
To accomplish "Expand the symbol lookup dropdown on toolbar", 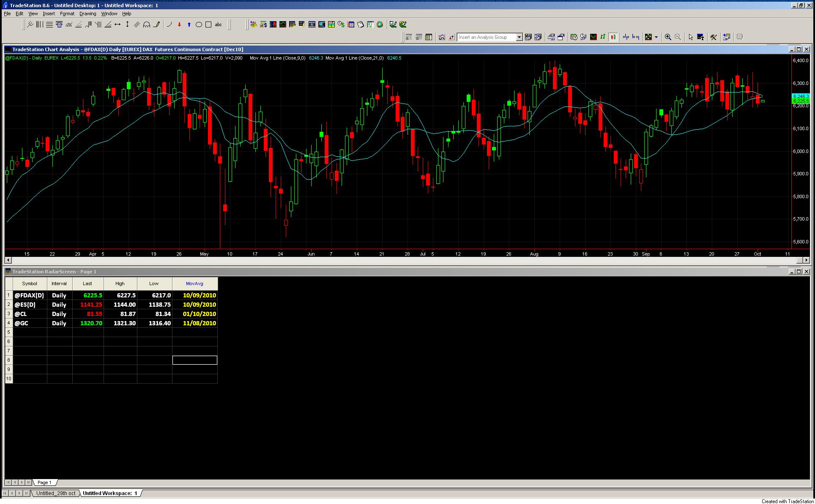I will pyautogui.click(x=486, y=37).
